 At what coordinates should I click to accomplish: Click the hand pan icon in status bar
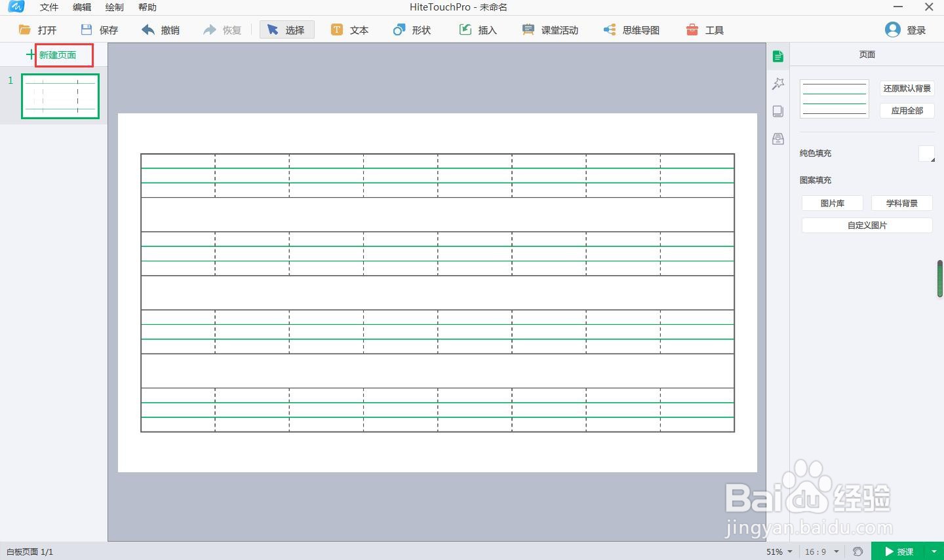pos(857,551)
